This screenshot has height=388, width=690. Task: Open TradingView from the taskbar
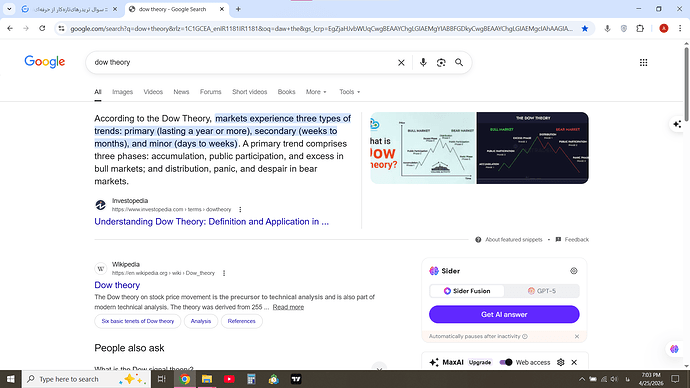point(296,379)
